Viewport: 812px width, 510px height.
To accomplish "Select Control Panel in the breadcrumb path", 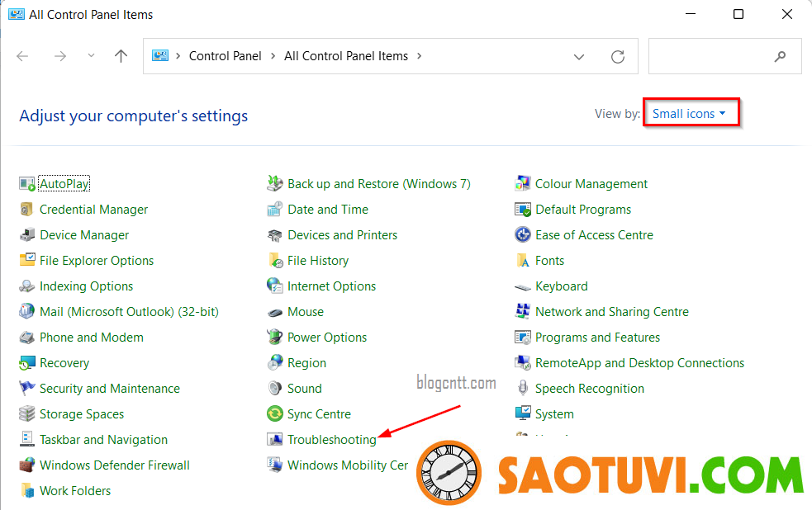I will click(225, 57).
